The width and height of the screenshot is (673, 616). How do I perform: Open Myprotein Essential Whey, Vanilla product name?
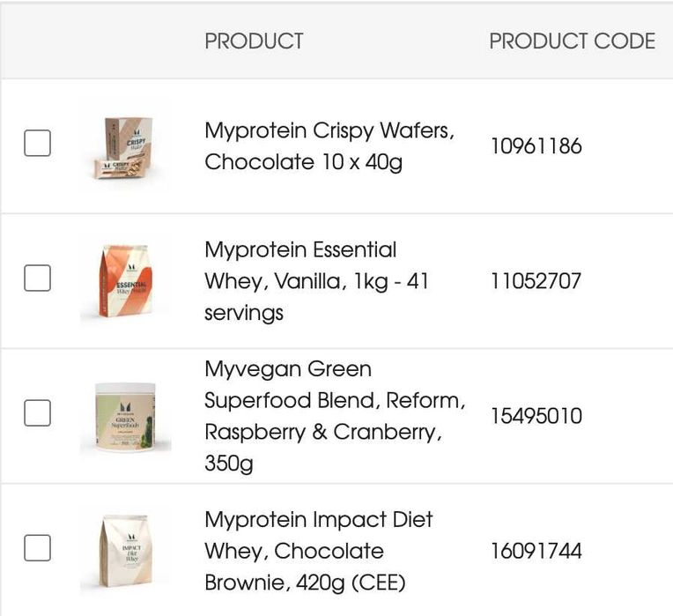coord(316,281)
